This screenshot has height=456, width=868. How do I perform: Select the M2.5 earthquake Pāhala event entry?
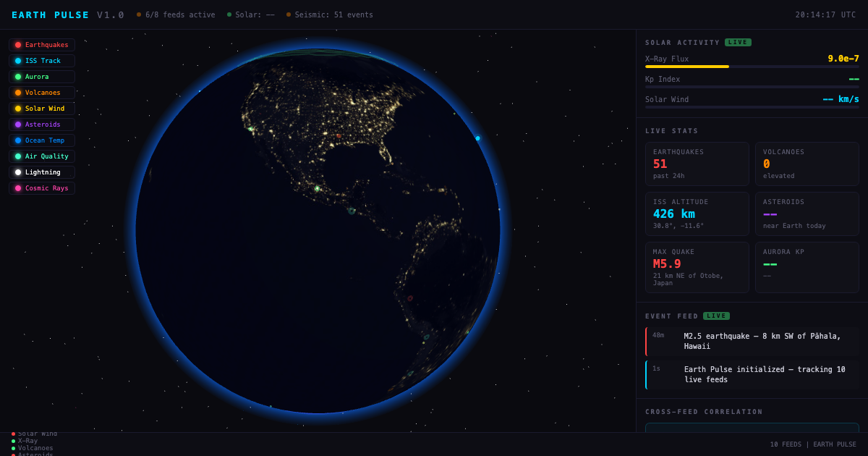click(752, 341)
